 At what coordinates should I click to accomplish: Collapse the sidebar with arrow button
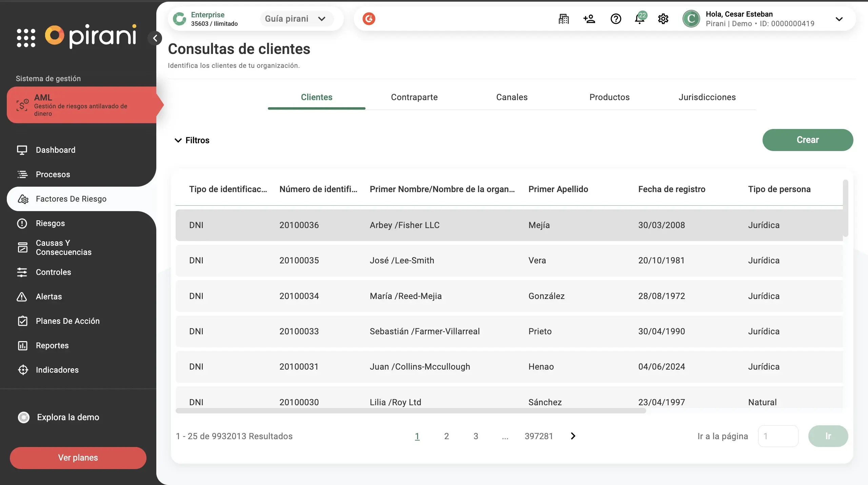click(155, 38)
